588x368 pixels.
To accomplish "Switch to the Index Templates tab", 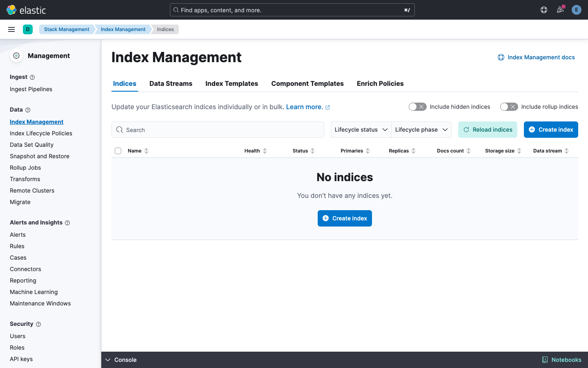I will [x=232, y=83].
